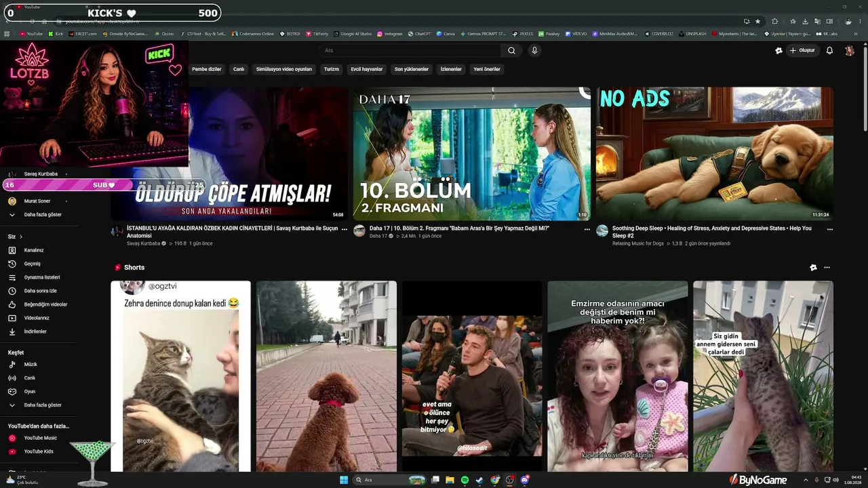Open File Explorer from the taskbar
The image size is (868, 488).
coord(450,480)
